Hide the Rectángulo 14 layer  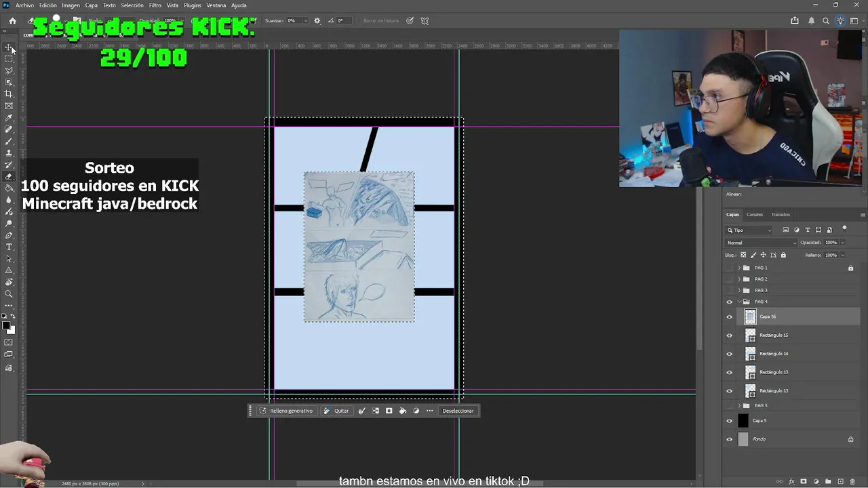[x=730, y=354]
